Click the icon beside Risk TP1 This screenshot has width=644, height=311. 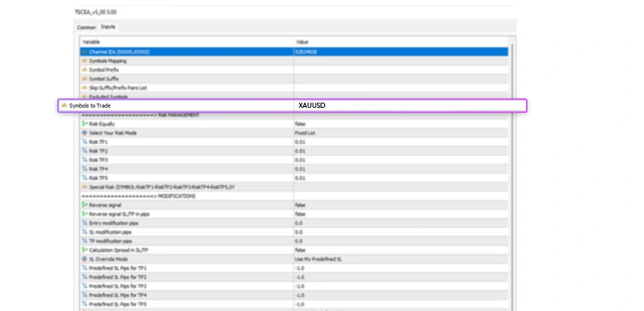(85, 142)
